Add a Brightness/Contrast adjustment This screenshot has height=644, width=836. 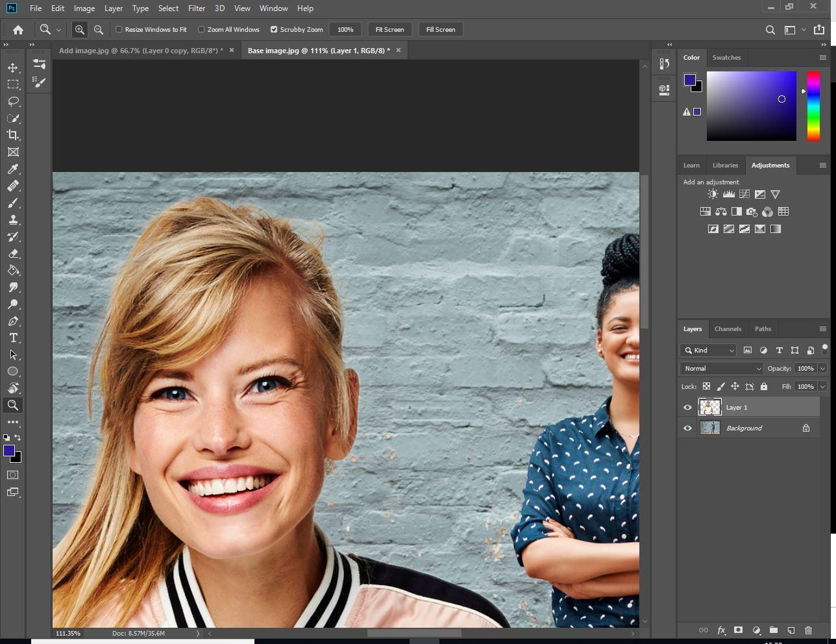tap(713, 194)
